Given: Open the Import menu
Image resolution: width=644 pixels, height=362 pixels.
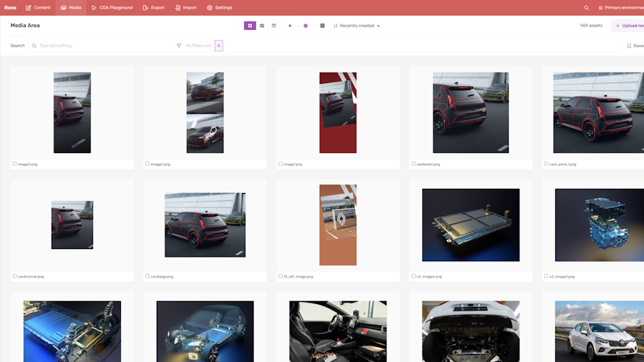Looking at the screenshot, I should coord(185,8).
